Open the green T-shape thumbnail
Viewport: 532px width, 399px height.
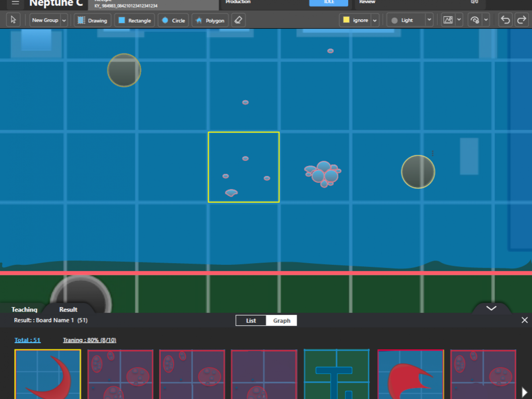337,374
